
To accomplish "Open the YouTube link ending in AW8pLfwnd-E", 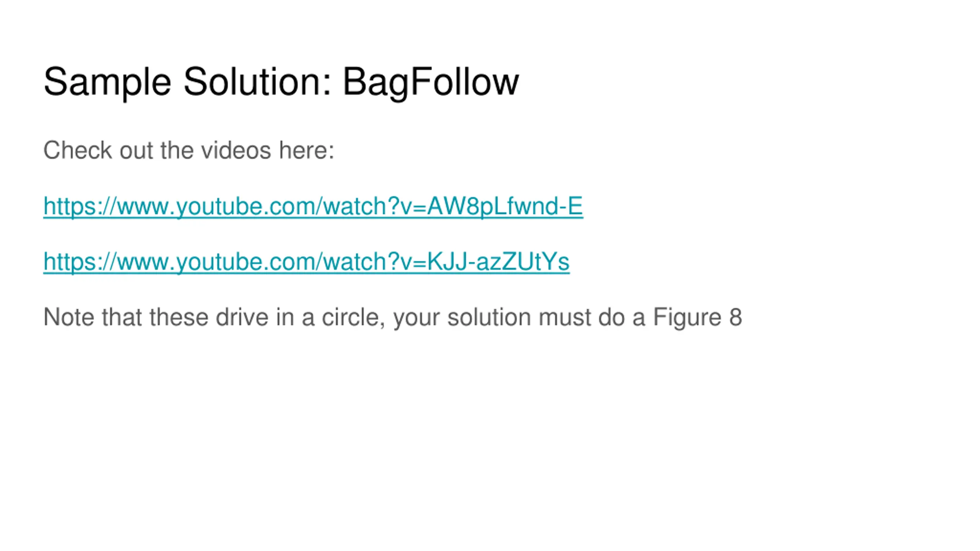I will click(313, 207).
